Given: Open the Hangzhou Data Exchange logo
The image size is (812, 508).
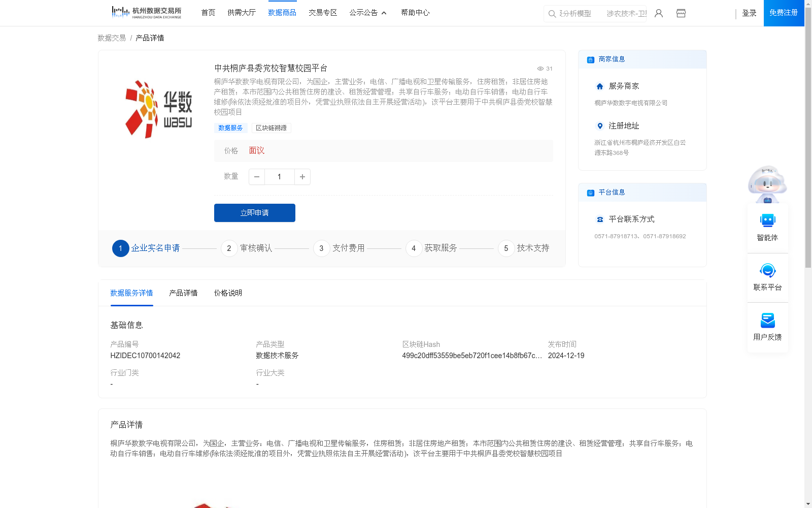Looking at the screenshot, I should (146, 12).
